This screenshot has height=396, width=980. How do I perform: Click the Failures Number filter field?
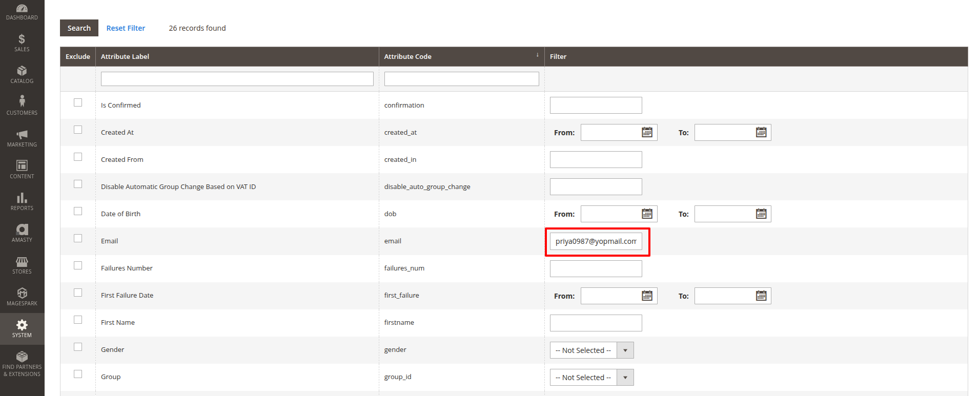coord(596,269)
